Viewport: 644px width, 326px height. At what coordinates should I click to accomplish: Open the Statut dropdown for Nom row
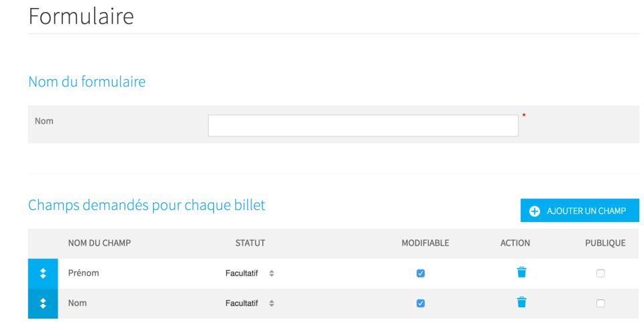point(250,303)
